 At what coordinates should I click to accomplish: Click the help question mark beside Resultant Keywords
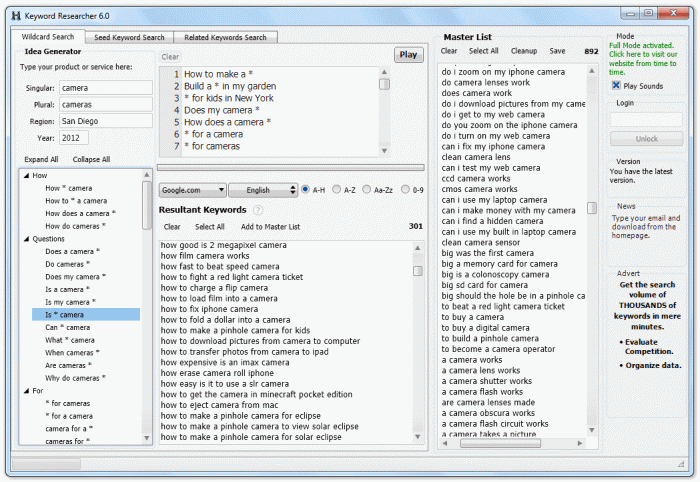[258, 210]
